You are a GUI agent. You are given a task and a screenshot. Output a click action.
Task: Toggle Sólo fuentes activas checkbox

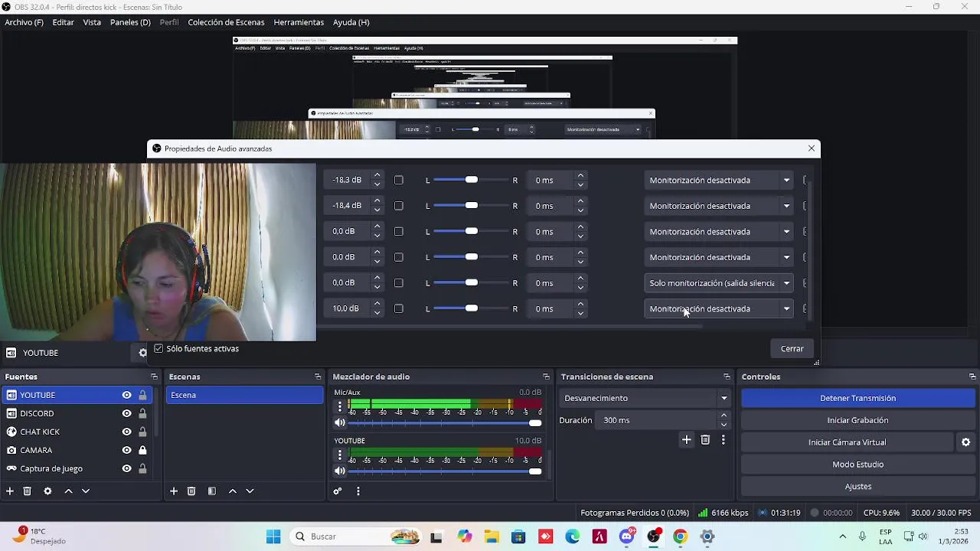pyautogui.click(x=158, y=348)
